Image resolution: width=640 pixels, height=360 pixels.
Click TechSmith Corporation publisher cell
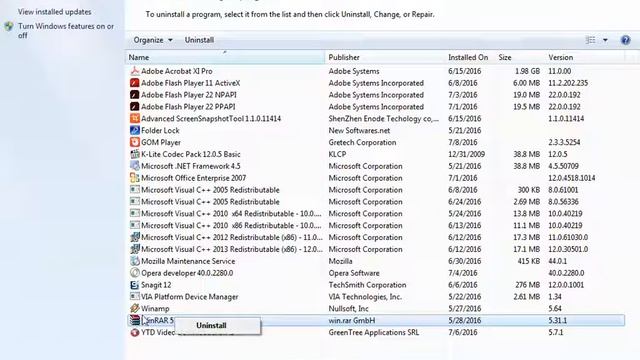point(367,285)
